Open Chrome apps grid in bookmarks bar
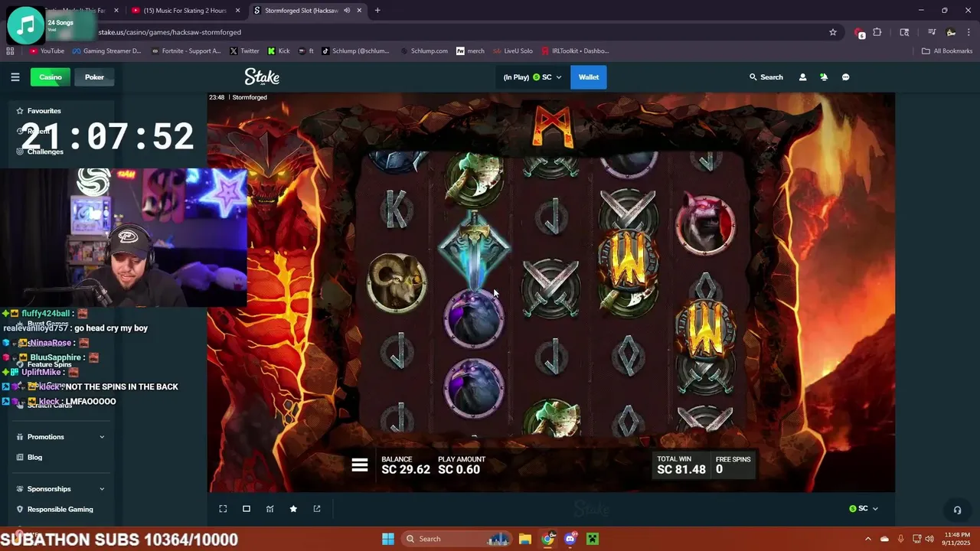Image resolution: width=980 pixels, height=551 pixels. [10, 51]
